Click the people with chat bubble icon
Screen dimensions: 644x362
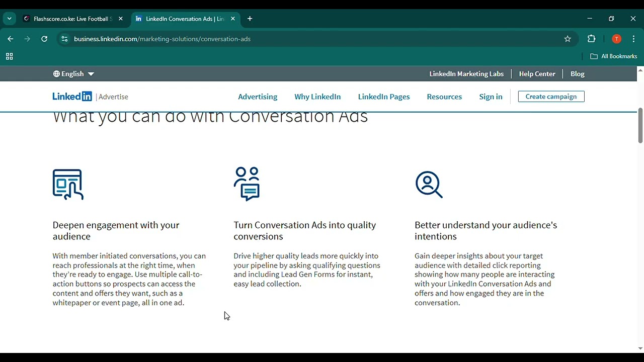tap(247, 184)
